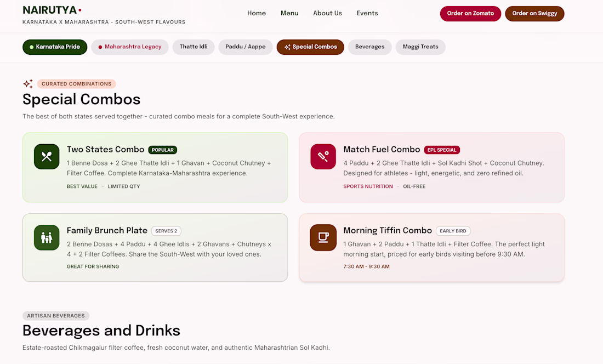Click the ARTISAN BEVERAGES label
603x364 pixels.
(56, 316)
